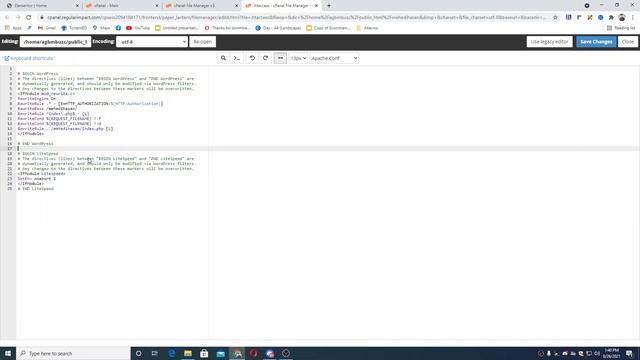Redo the last edit in the editor
The height and width of the screenshot is (360, 640).
coord(266,58)
